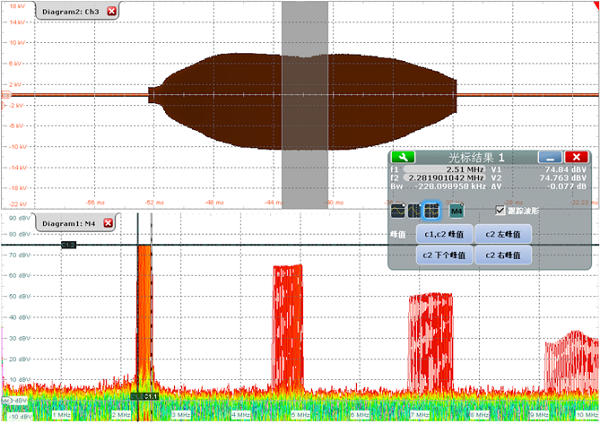Click the M4 source selector icon
Screen dimensions: 600x424
coord(457,211)
